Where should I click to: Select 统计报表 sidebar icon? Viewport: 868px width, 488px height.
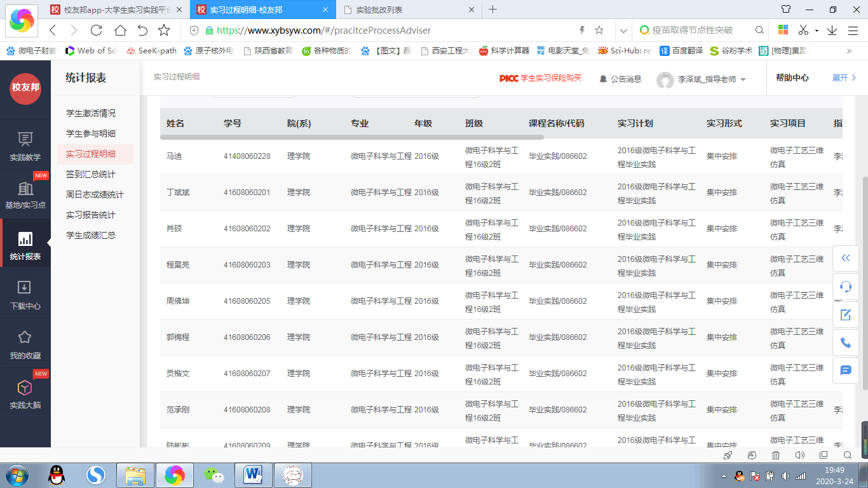pyautogui.click(x=25, y=245)
